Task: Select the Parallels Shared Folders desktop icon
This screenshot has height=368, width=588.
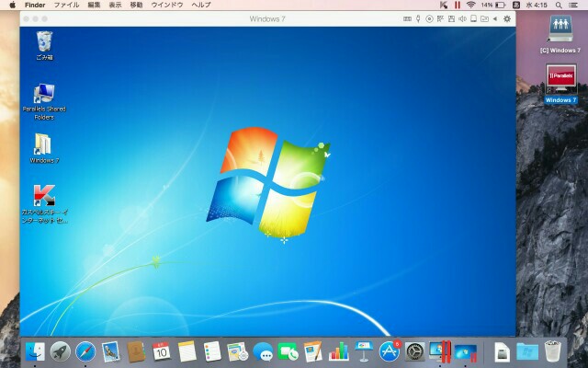Action: (44, 101)
